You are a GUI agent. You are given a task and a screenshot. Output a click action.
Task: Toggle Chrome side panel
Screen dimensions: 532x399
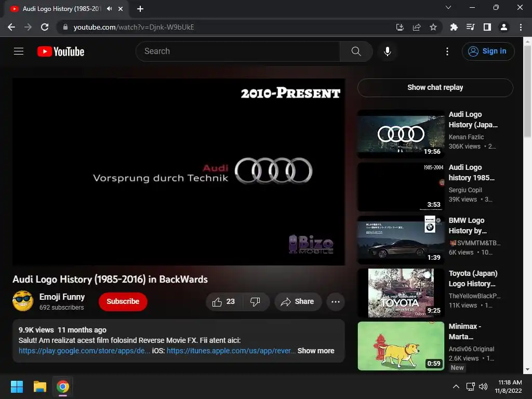(487, 27)
